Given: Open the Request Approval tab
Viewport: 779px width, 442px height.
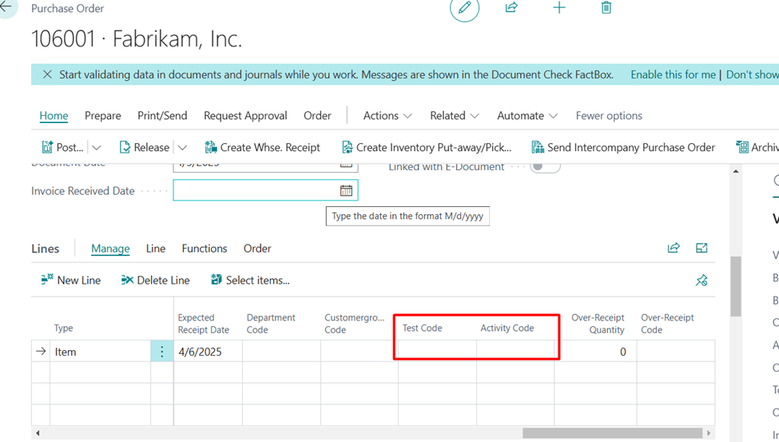Looking at the screenshot, I should (x=245, y=116).
